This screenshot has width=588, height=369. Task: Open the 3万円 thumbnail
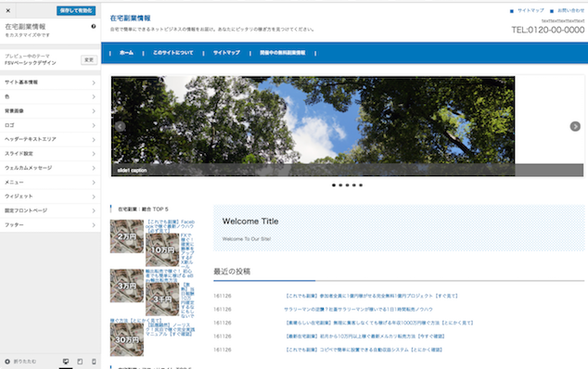tap(127, 286)
